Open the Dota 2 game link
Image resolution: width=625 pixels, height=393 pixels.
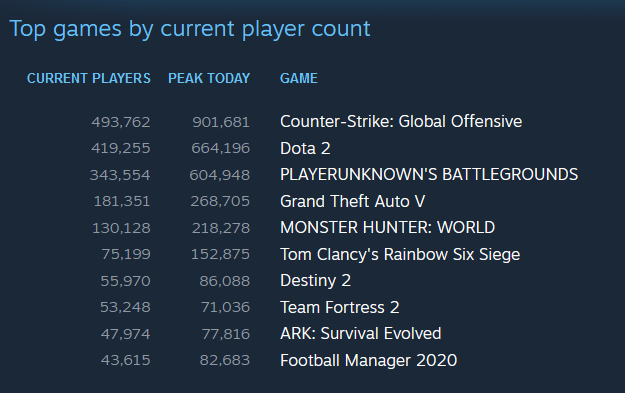[305, 148]
